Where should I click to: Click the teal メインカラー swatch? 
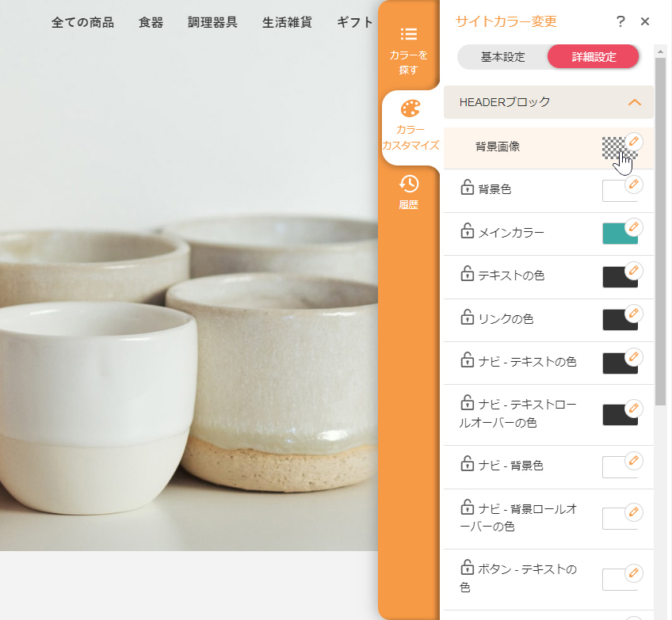click(x=617, y=234)
